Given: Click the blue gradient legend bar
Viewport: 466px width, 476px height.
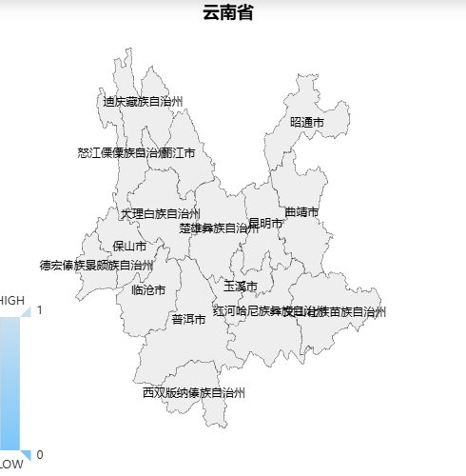Looking at the screenshot, I should click(x=10, y=384).
